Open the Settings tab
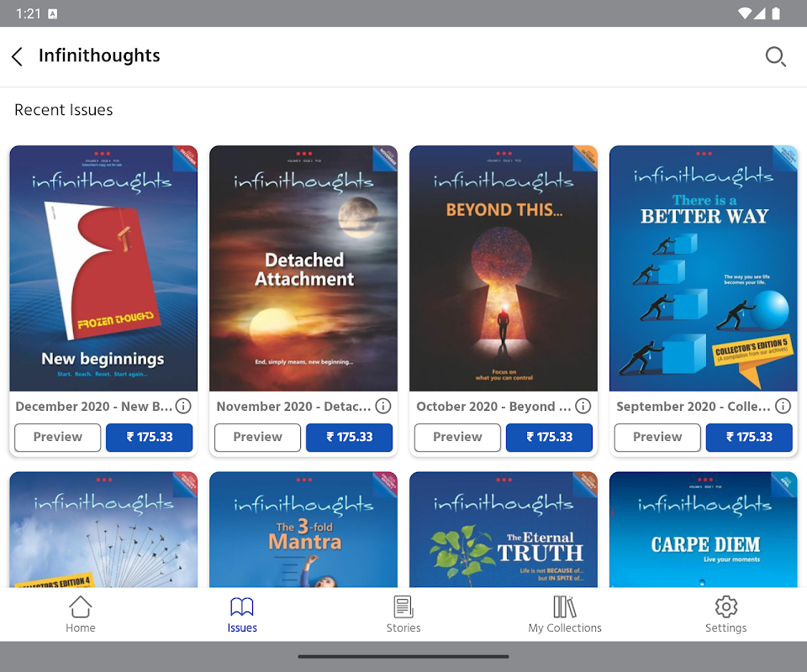This screenshot has width=807, height=672. (x=725, y=614)
